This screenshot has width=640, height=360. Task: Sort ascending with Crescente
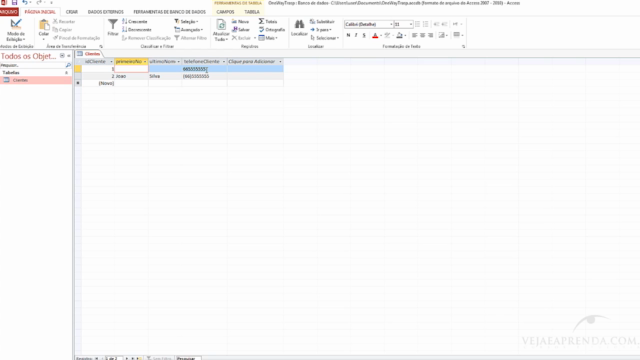(135, 21)
